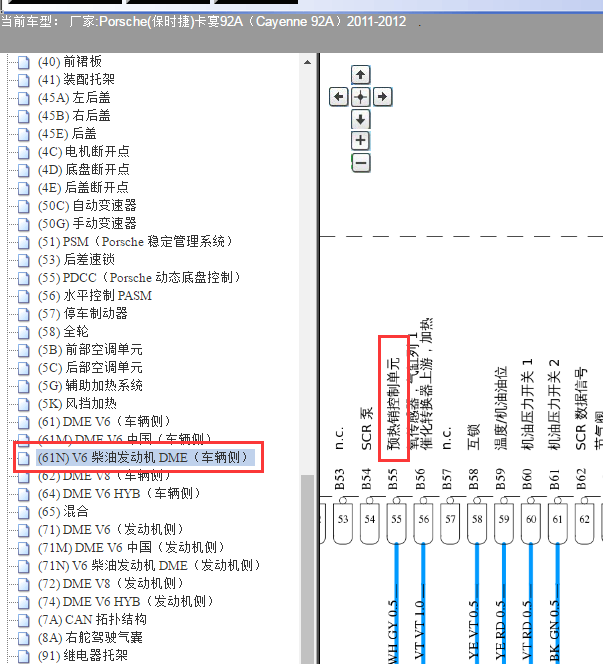This screenshot has height=664, width=603.
Task: Click the page icon beside (40) 前裙板
Action: tap(24, 62)
